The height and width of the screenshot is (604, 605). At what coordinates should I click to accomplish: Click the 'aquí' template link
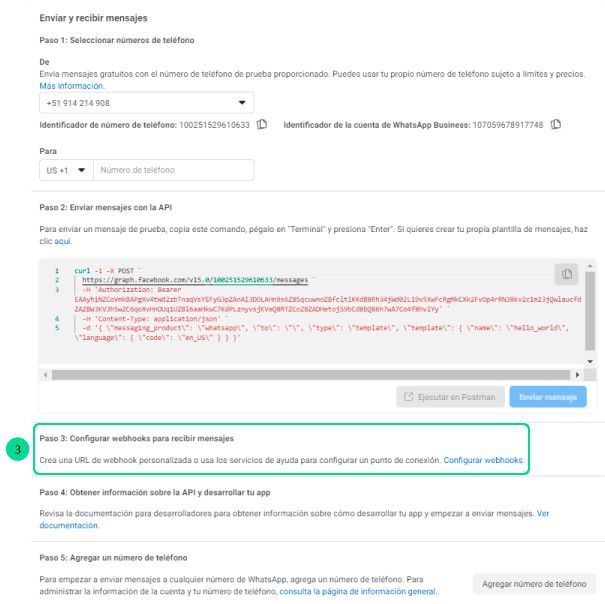[62, 241]
